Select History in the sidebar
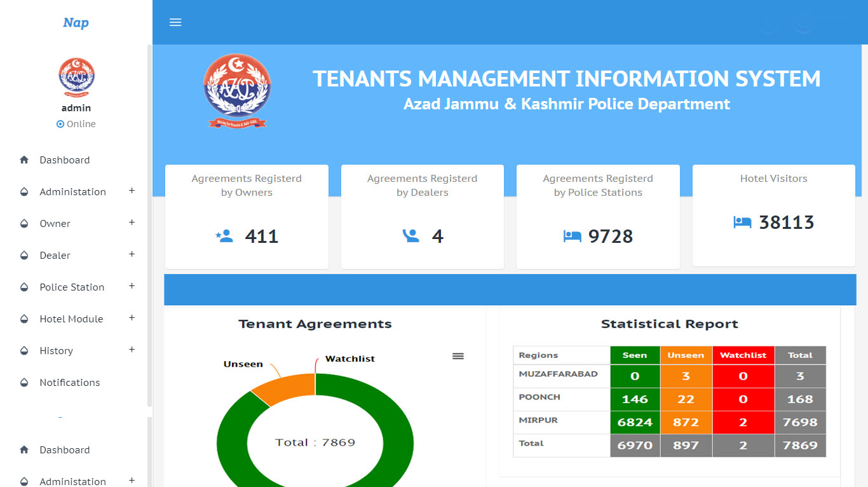Screen dimensions: 868x487 pos(56,351)
